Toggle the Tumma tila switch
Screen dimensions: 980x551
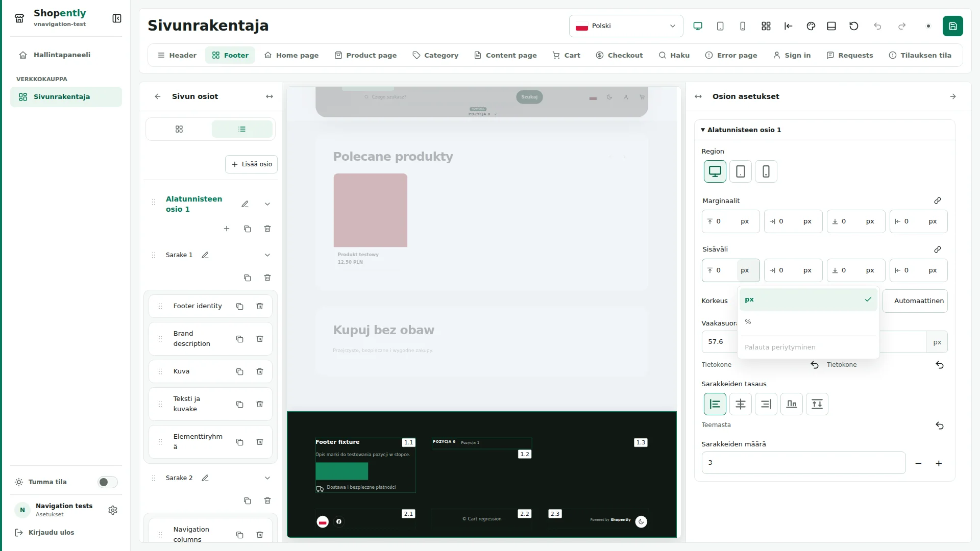pos(107,482)
